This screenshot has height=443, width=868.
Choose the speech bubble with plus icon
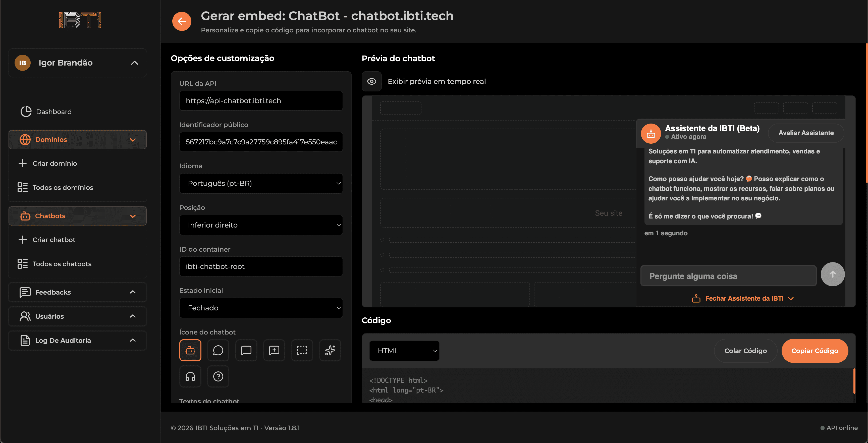(x=274, y=350)
